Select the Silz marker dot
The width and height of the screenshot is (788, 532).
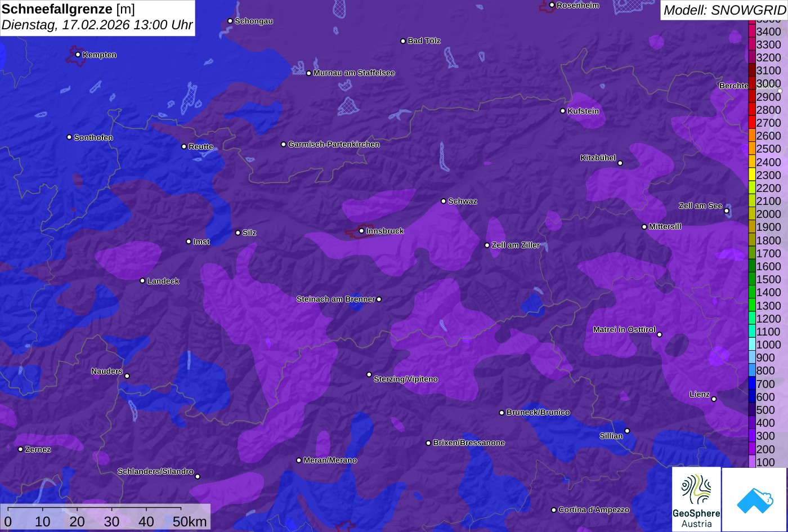238,233
